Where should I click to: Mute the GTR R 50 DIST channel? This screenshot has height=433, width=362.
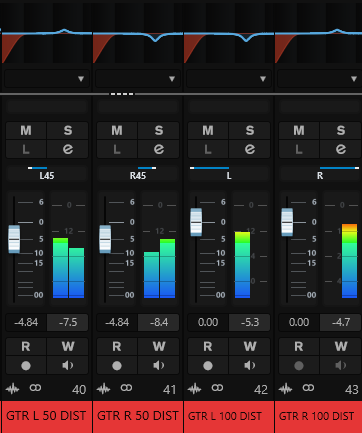click(x=117, y=130)
